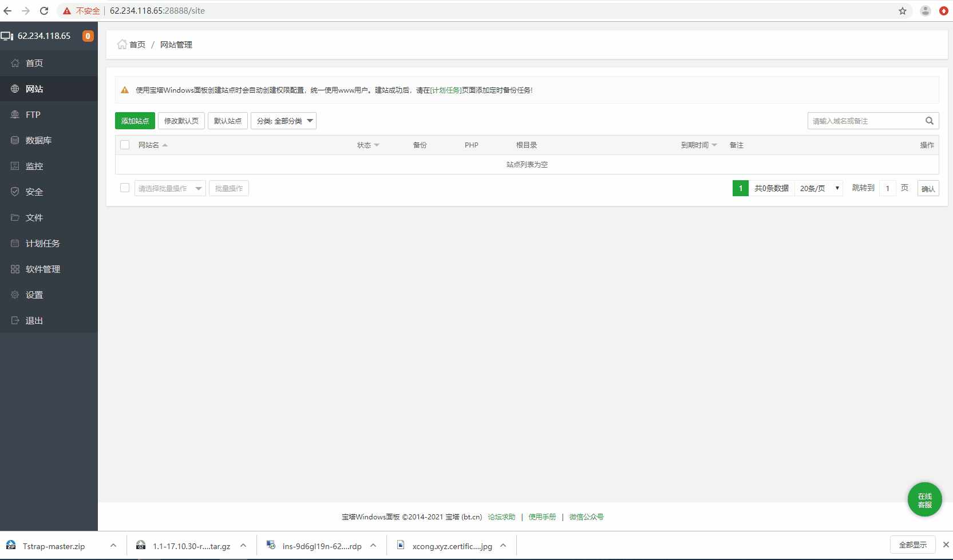The image size is (953, 560).
Task: Expand options for the jpg download
Action: point(503,545)
